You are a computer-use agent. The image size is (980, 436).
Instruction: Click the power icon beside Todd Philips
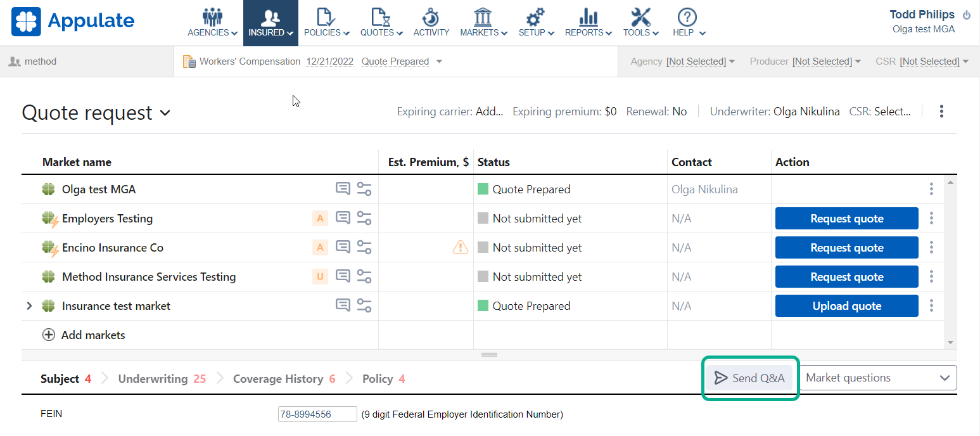pos(966,15)
